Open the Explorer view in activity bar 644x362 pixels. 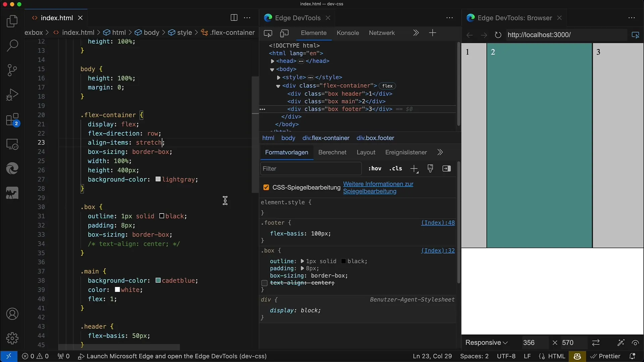(12, 21)
